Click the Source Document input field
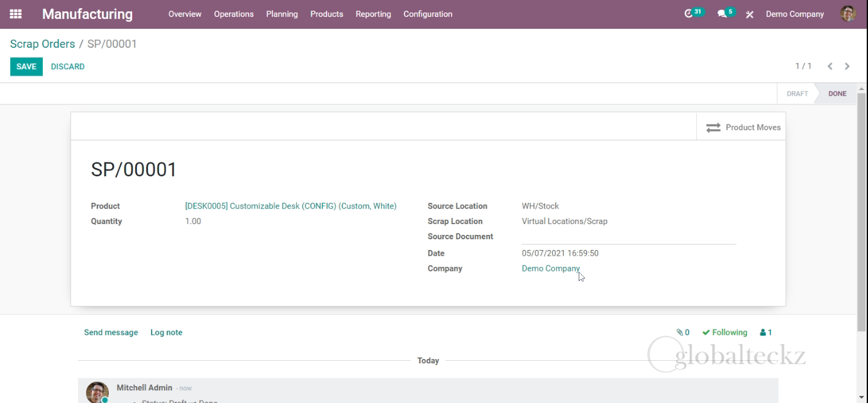This screenshot has height=403, width=868. pyautogui.click(x=629, y=237)
